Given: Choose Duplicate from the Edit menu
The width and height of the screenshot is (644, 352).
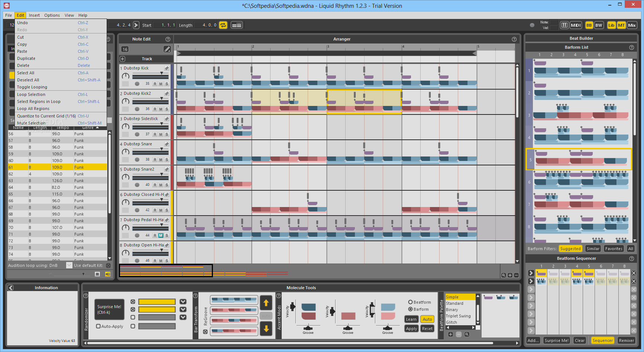Looking at the screenshot, I should [x=61, y=58].
